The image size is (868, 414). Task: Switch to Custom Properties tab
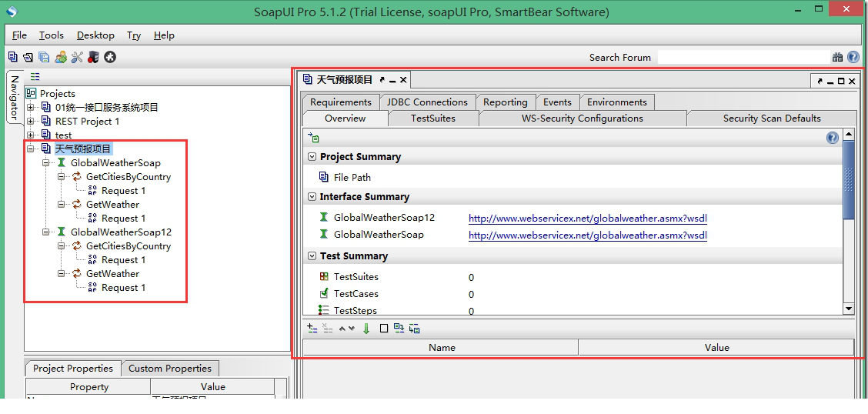[170, 369]
